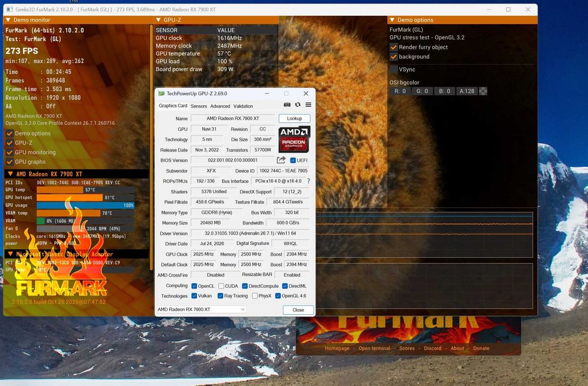
Task: Click the BIOS export share icon
Action: click(x=281, y=160)
